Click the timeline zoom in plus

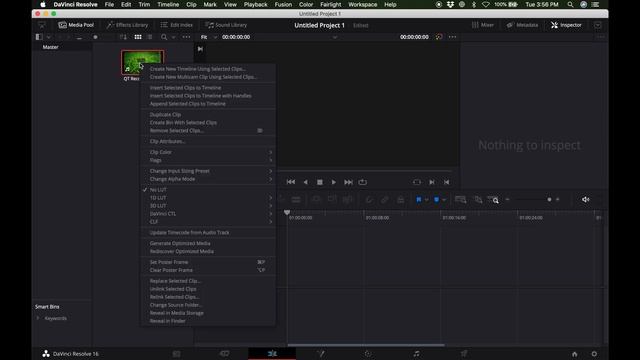[x=558, y=200]
